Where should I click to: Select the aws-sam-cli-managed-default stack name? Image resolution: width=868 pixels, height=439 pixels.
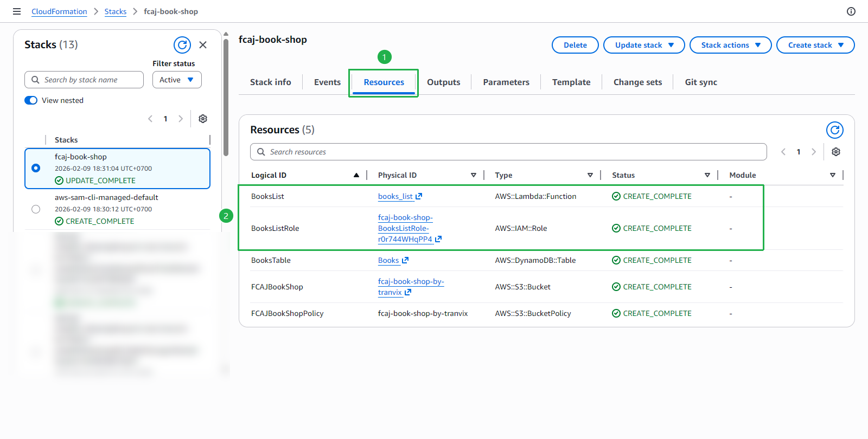106,197
